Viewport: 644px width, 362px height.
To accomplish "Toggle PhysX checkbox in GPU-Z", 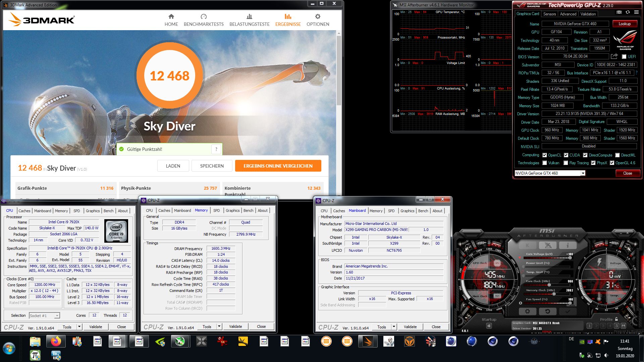I will [593, 163].
